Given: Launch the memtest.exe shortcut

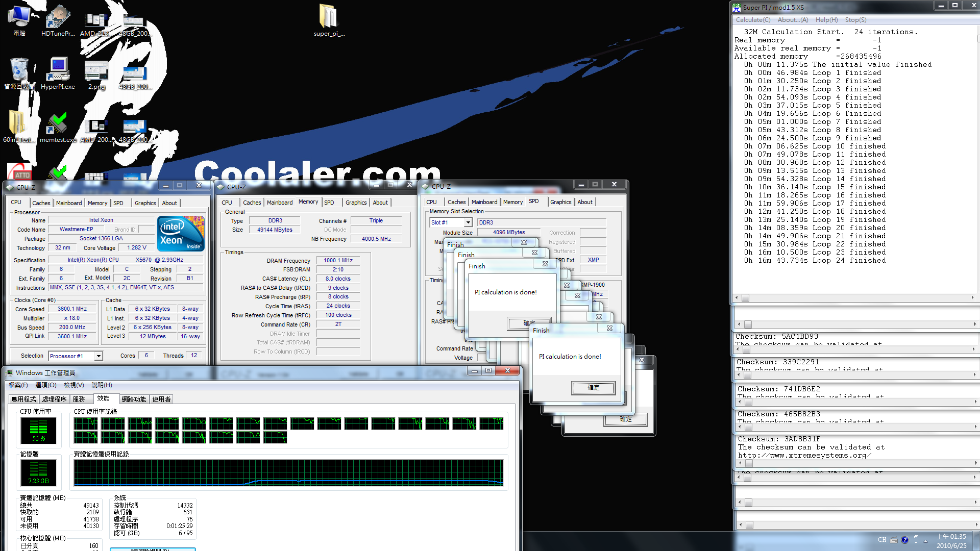Looking at the screenshot, I should point(58,127).
